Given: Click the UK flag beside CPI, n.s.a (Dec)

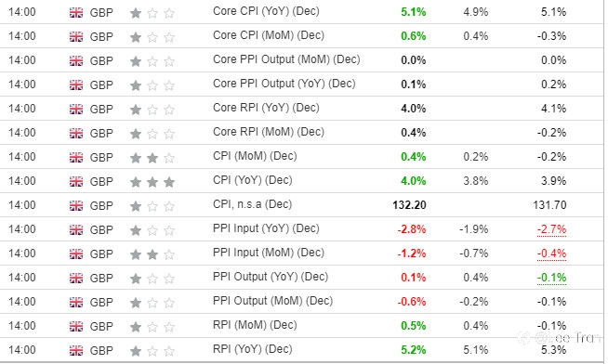Looking at the screenshot, I should 76,205.
